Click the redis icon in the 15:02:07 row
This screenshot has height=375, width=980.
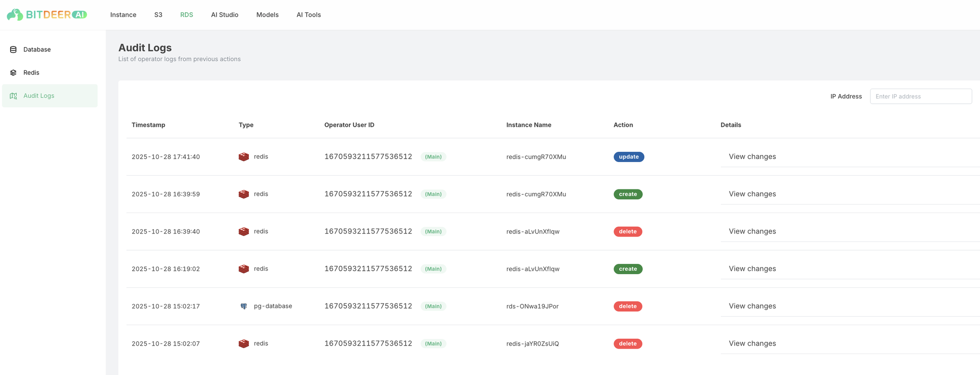pos(244,344)
